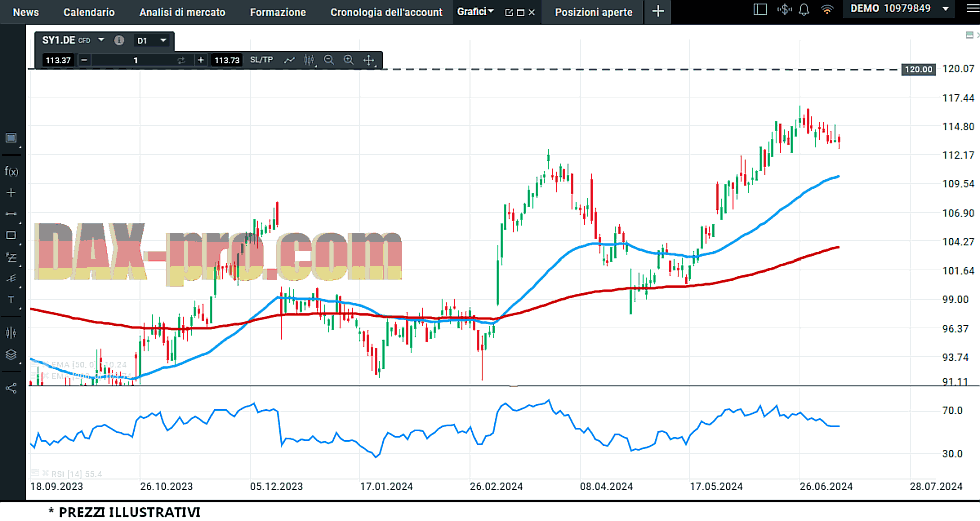
Task: Expand the DEMO 10979849 account dropdown
Action: coord(946,9)
